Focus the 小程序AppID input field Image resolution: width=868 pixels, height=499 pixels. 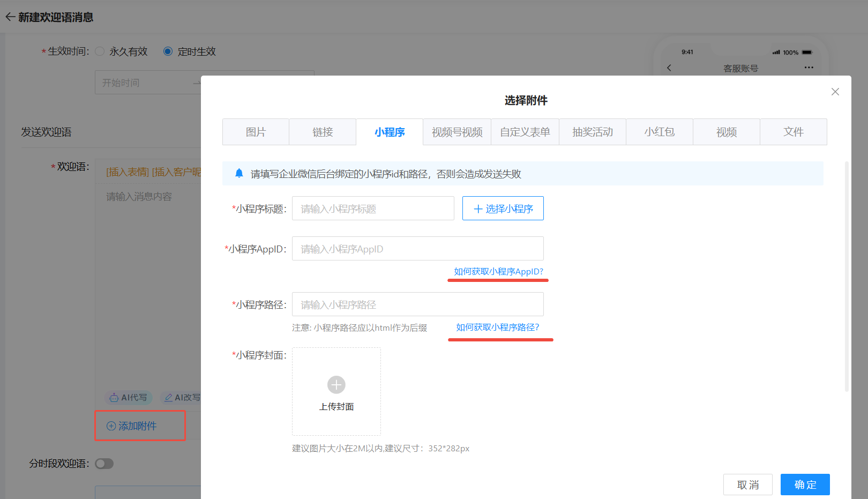pos(418,249)
